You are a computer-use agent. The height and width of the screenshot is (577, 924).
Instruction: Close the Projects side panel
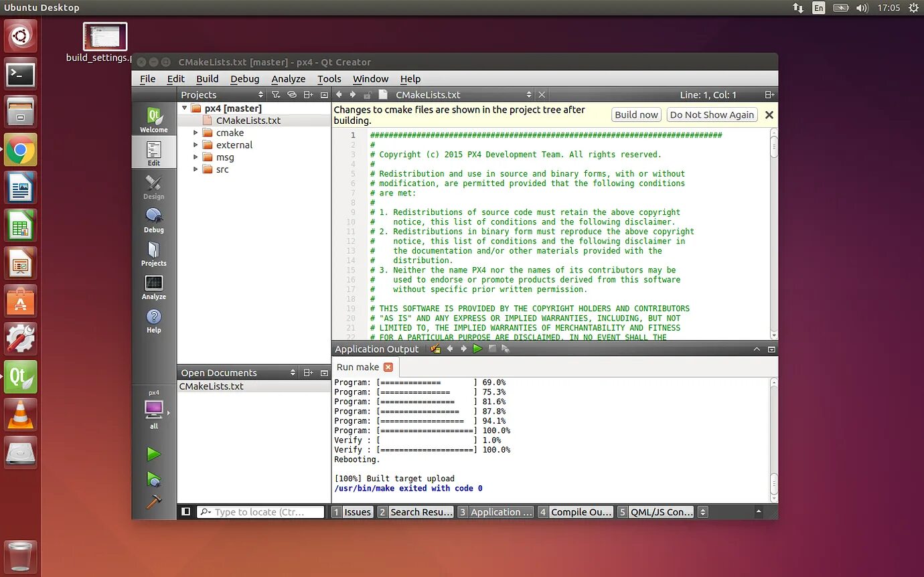[x=324, y=95]
